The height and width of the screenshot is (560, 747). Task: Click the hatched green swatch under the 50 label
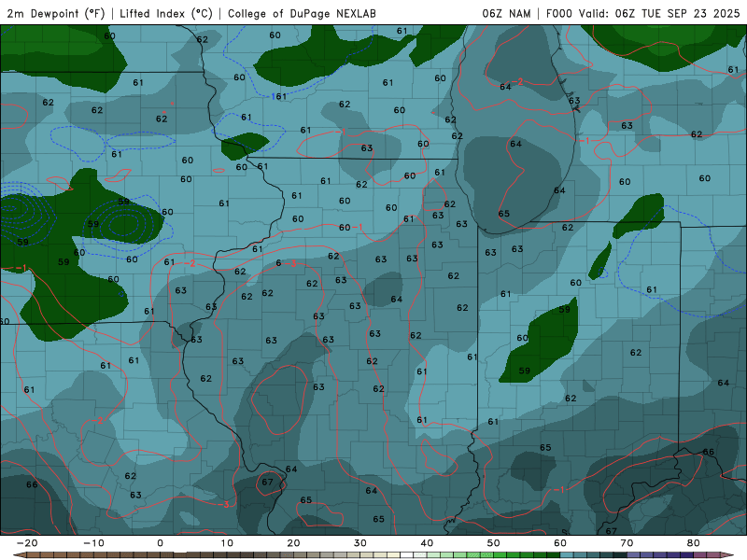pos(486,555)
